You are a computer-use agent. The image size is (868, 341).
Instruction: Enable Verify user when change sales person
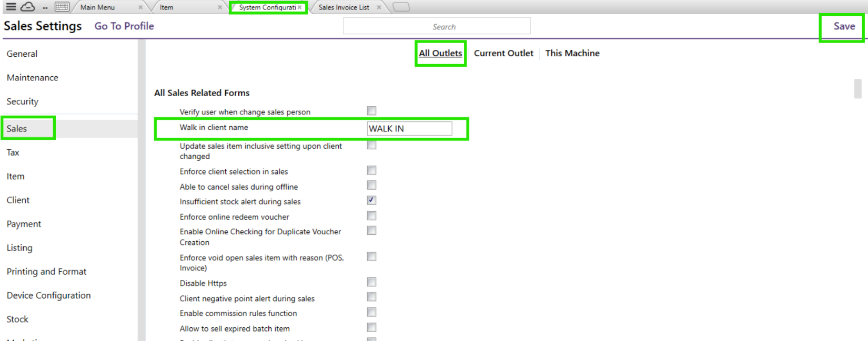click(x=371, y=111)
